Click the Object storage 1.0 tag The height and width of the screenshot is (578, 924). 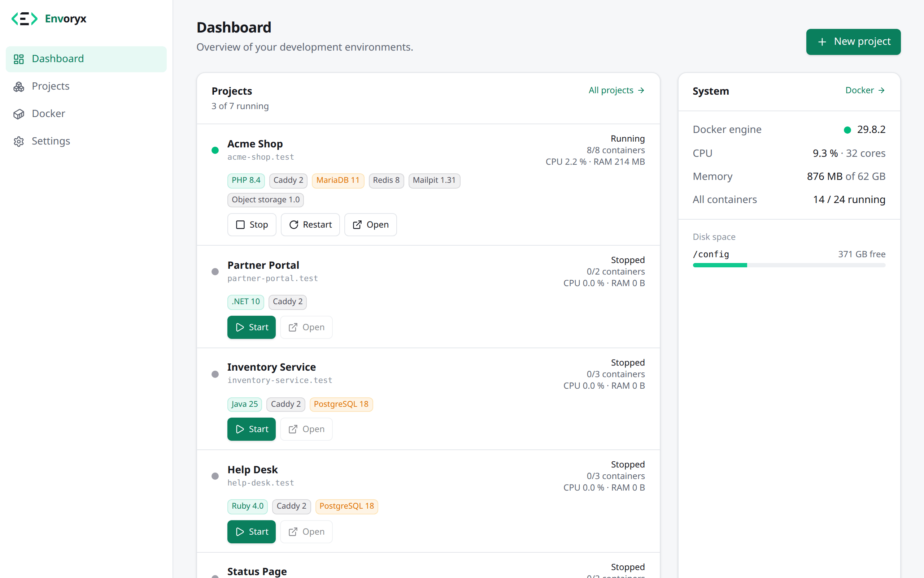click(266, 200)
